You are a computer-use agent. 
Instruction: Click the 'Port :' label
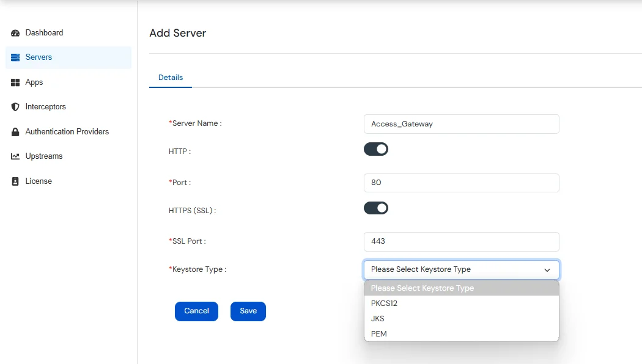point(180,183)
